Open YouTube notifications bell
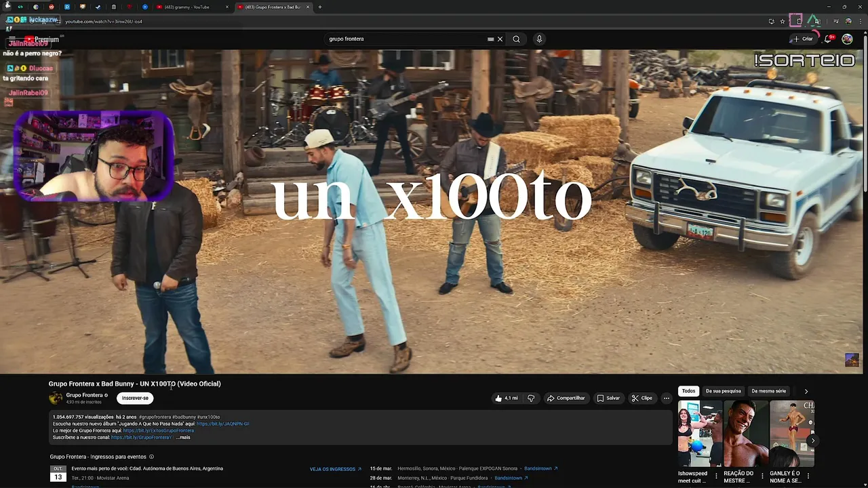The image size is (868, 488). tap(828, 39)
